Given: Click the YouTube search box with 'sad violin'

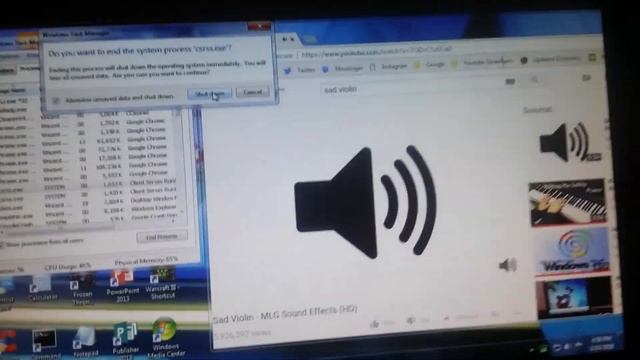Looking at the screenshot, I should tap(412, 87).
